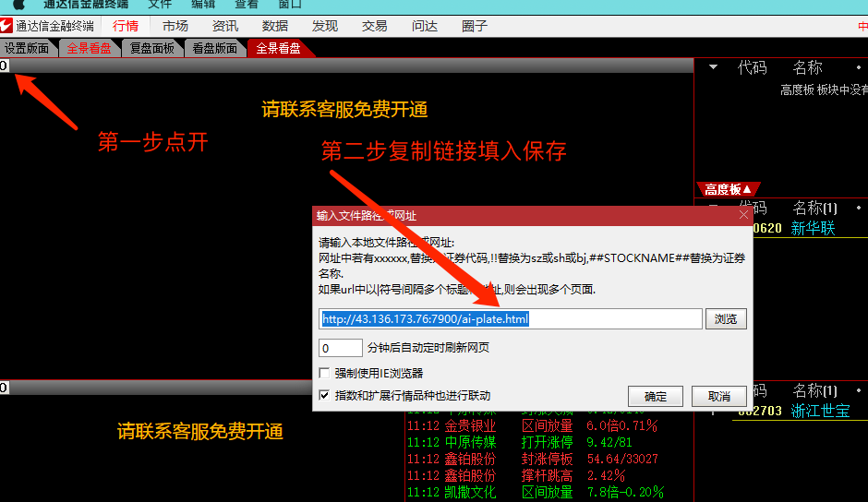Open the 资讯 menu
Image resolution: width=868 pixels, height=502 pixels.
[x=225, y=26]
